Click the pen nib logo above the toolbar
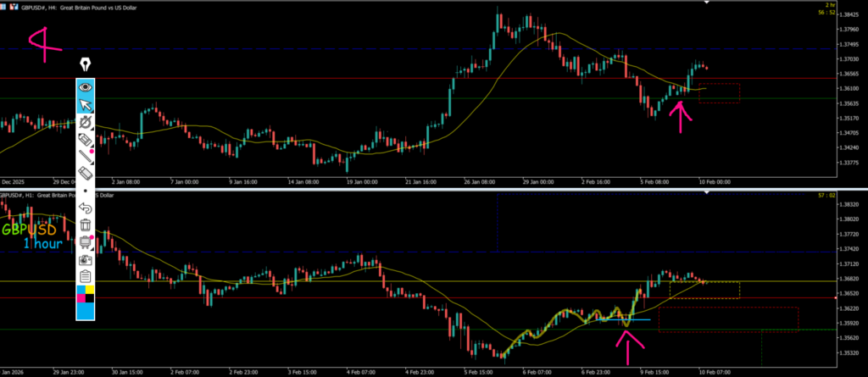 click(86, 64)
